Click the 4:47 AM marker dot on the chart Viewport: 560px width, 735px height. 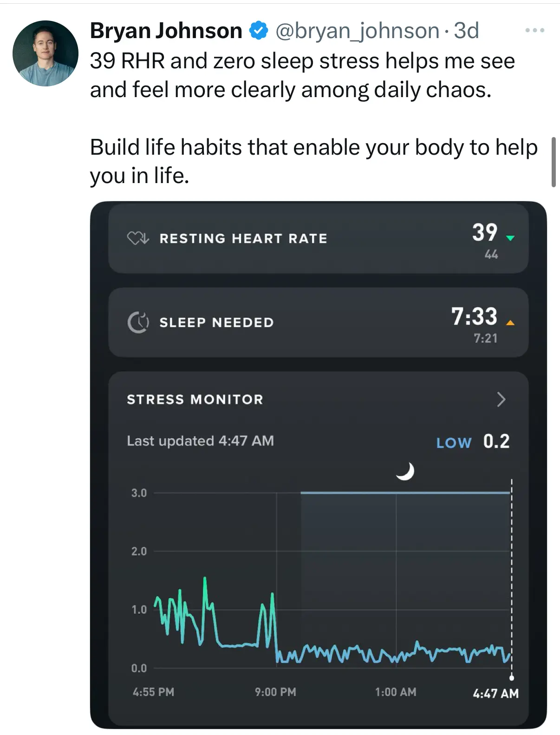[x=511, y=678]
